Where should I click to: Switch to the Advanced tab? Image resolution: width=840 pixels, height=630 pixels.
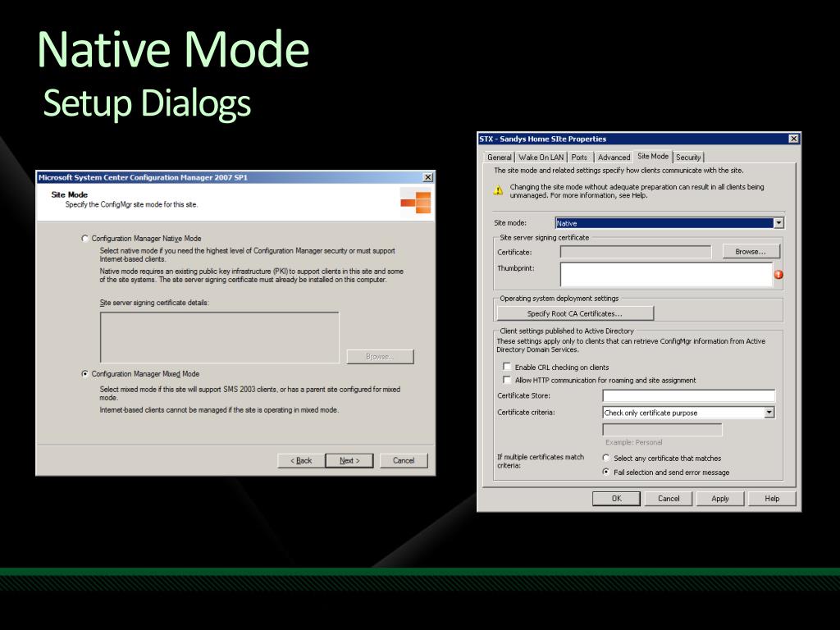point(614,157)
